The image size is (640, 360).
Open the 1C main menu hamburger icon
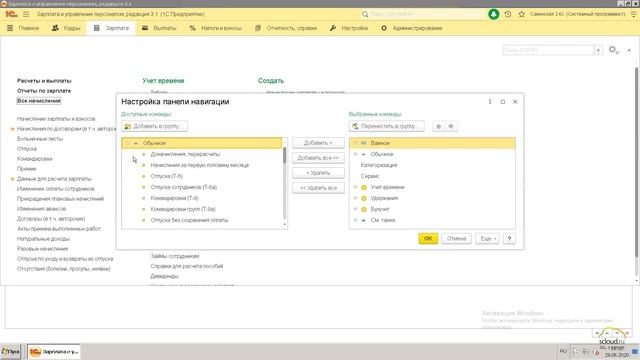26,14
